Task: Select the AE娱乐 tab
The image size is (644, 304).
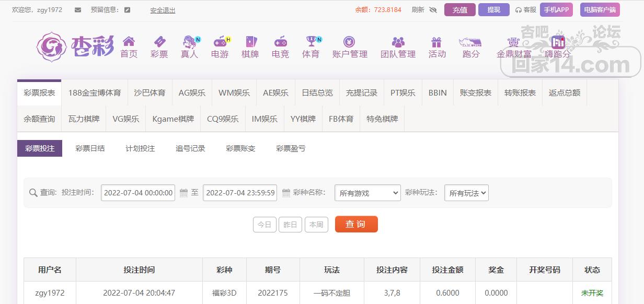Action: pos(275,93)
